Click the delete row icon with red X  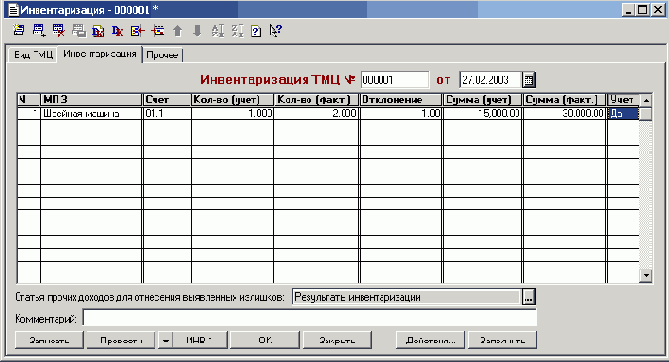click(x=58, y=31)
